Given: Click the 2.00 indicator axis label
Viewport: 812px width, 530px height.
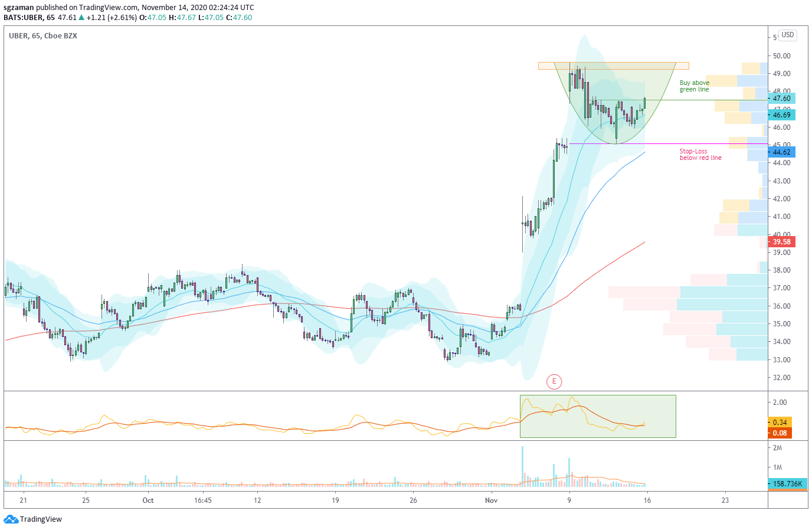Looking at the screenshot, I should coord(780,403).
